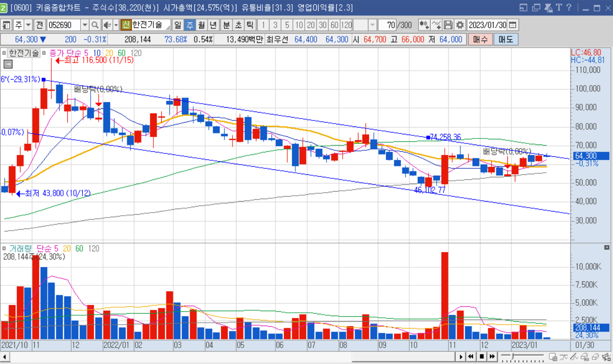Click the trendline drawing tool icon

point(574,357)
